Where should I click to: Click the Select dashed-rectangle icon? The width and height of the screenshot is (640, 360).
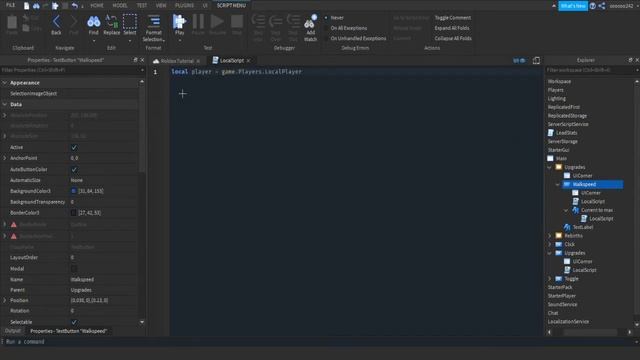click(x=130, y=22)
